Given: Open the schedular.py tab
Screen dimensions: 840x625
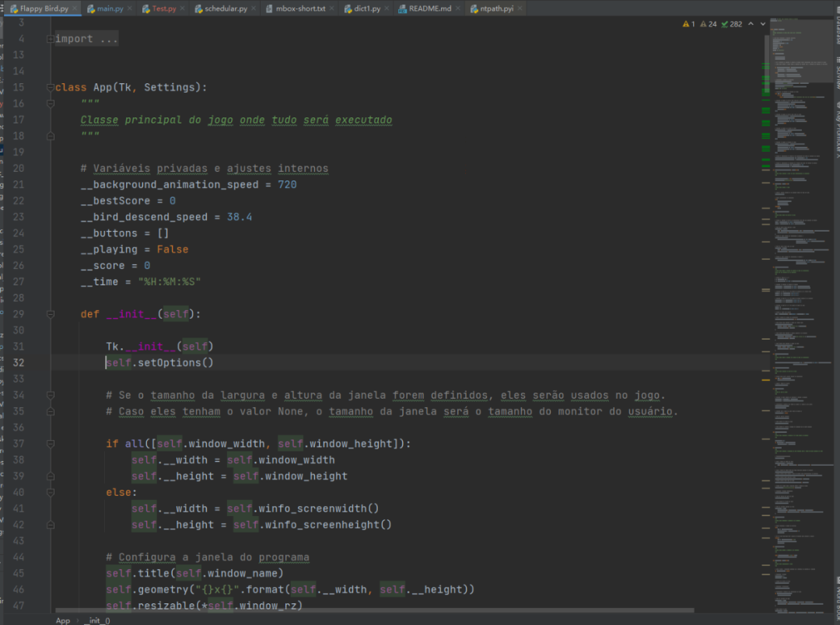Looking at the screenshot, I should tap(225, 9).
